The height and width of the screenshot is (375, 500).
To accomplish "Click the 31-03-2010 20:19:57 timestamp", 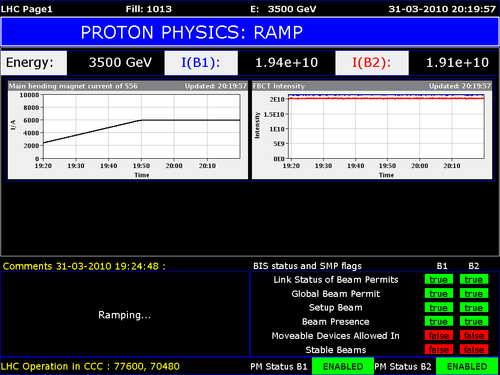I will [x=442, y=9].
